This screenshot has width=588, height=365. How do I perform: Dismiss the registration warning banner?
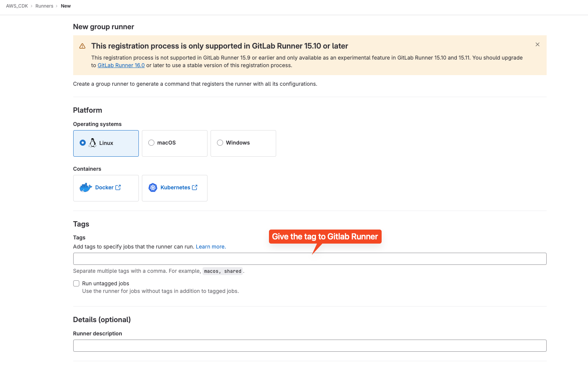click(537, 44)
